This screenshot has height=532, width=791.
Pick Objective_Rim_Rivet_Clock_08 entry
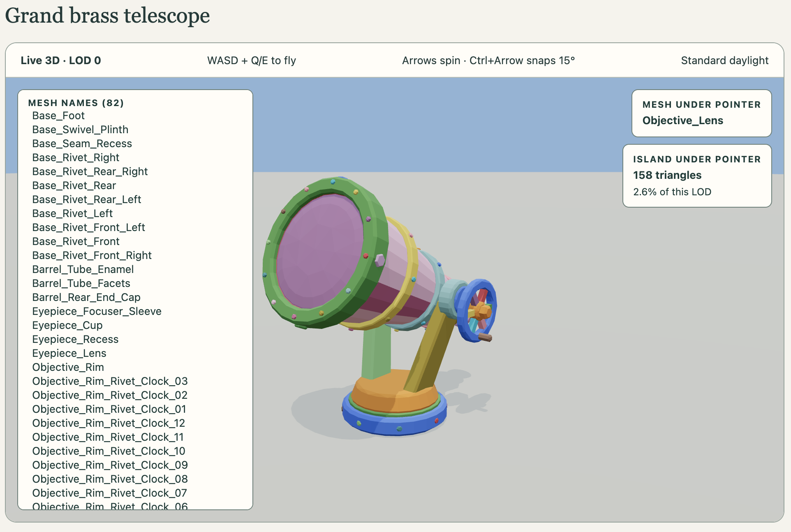(110, 479)
